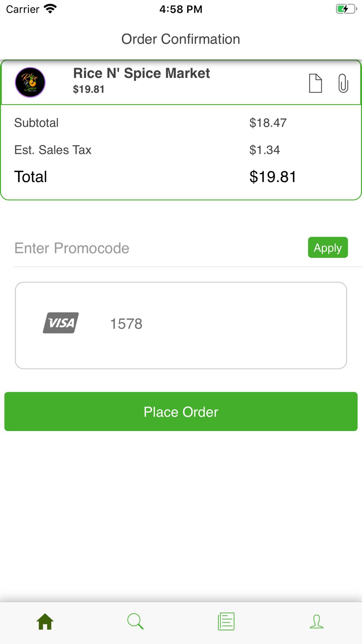This screenshot has height=644, width=362.
Task: Tap the large Total label
Action: click(x=31, y=177)
